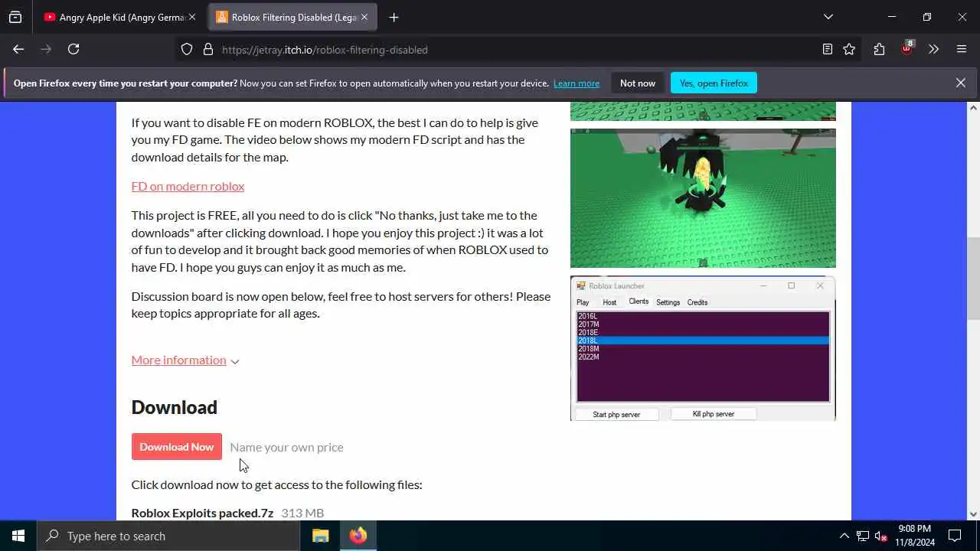The width and height of the screenshot is (980, 551).
Task: Open Settings tab in Roblox Launcher image
Action: (668, 302)
